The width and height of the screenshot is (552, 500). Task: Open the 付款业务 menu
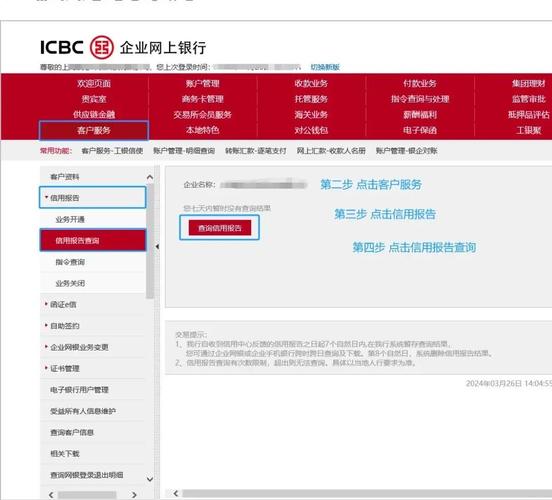(420, 83)
